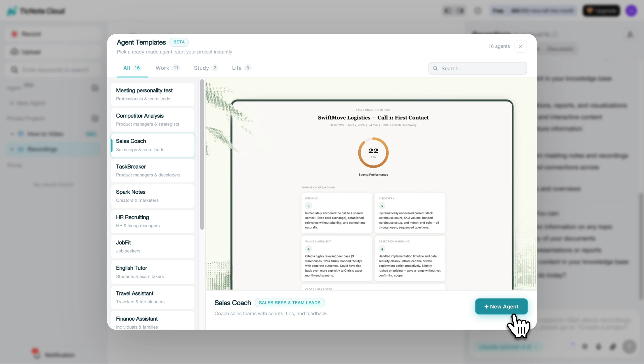Click the Sales Coach report preview image
The width and height of the screenshot is (644, 364).
371,184
